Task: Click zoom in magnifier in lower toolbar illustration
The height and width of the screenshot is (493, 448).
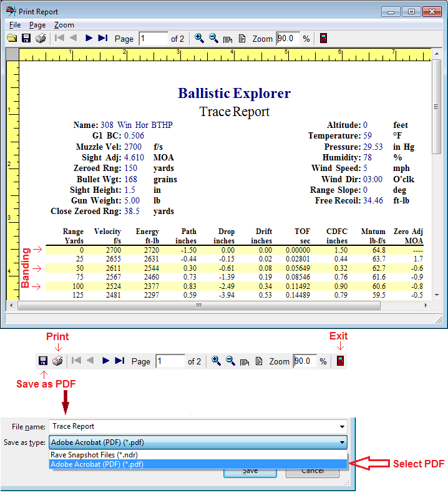Action: point(216,361)
